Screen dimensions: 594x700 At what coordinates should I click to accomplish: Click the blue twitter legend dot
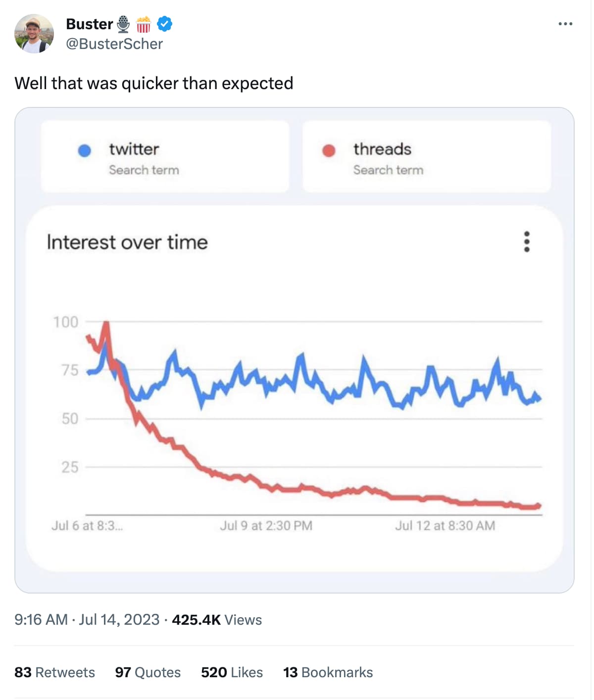tap(85, 150)
